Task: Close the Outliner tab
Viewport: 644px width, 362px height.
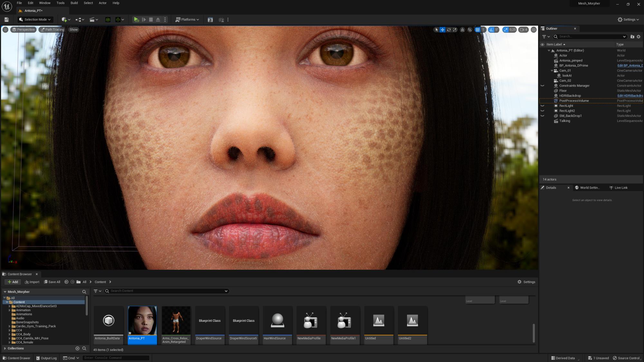Action: 575,29
